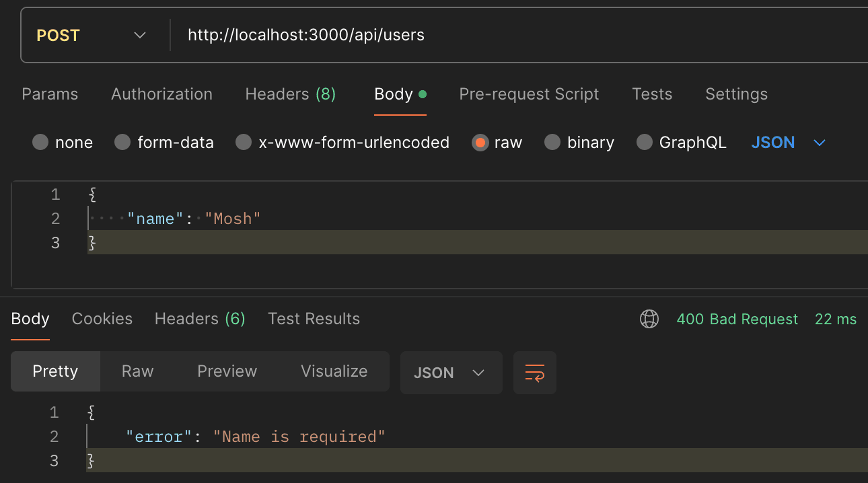
Task: Click the wrap lines icon beside JSON dropdown
Action: [534, 372]
